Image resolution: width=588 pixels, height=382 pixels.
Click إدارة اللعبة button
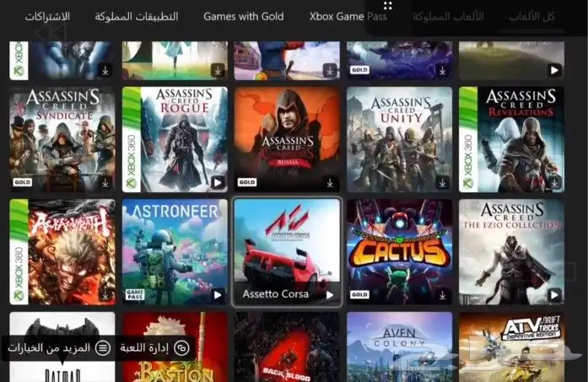154,348
